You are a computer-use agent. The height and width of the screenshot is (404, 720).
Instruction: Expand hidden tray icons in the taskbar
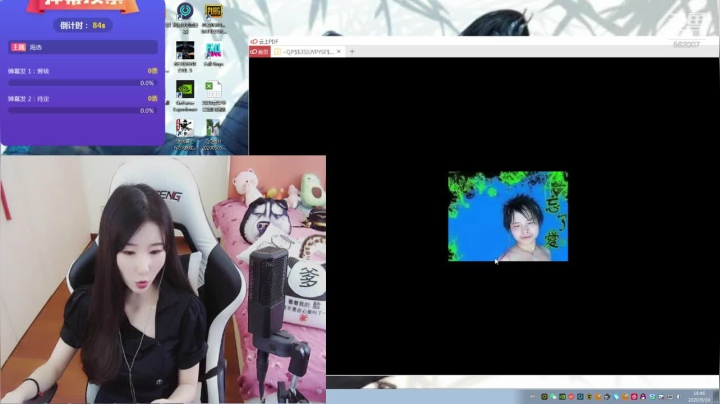pos(532,397)
